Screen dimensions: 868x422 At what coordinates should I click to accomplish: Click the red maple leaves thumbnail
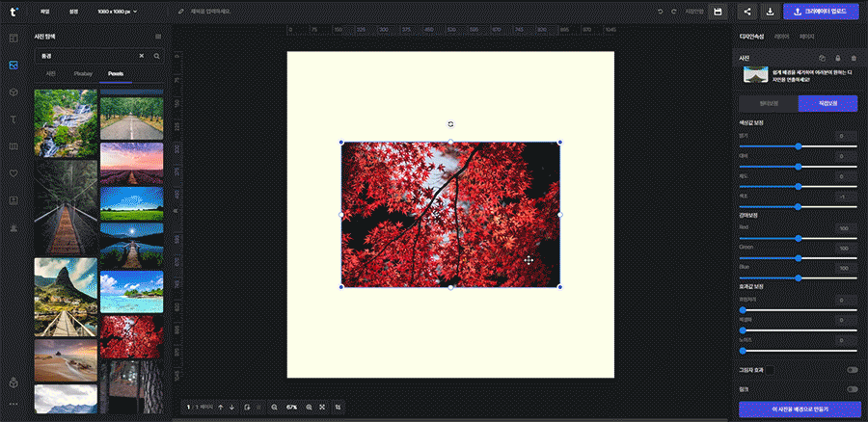[x=131, y=335]
